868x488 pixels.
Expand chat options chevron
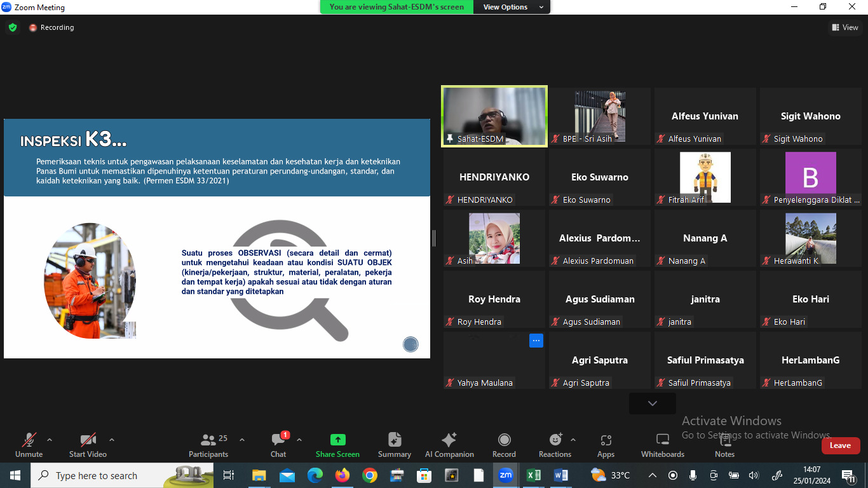299,440
